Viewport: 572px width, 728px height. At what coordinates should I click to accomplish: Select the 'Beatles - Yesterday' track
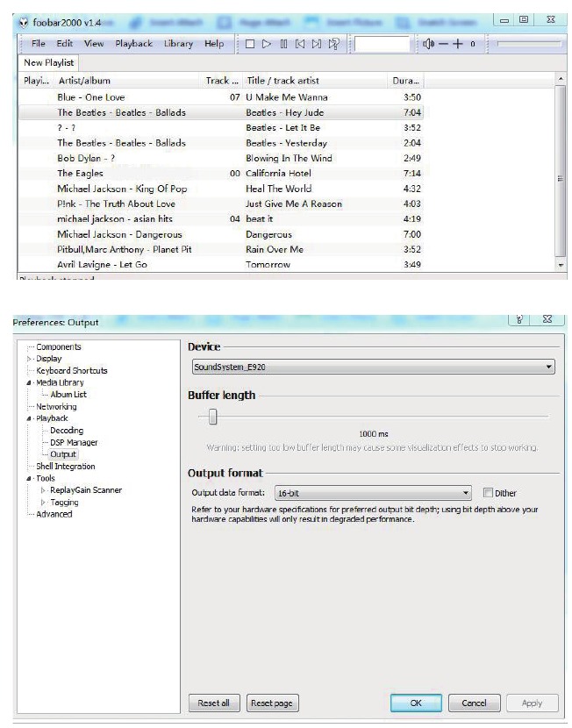pos(220,143)
